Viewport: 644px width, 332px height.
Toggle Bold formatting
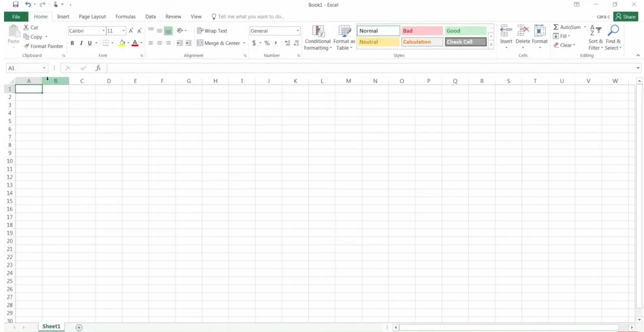pyautogui.click(x=72, y=43)
